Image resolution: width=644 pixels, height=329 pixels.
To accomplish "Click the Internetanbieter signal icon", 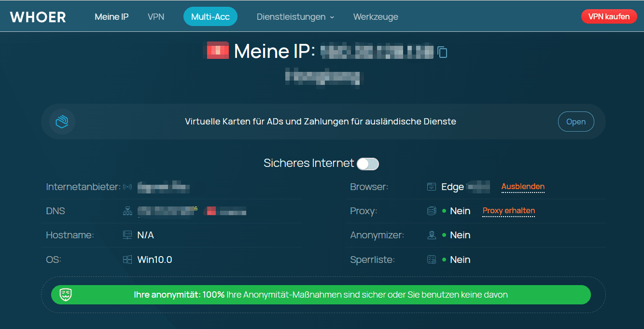I will click(127, 187).
